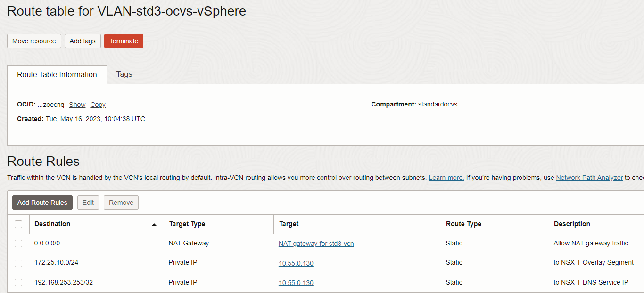644x293 pixels.
Task: Check the 0.0.0.0/0 route rule row
Action: pyautogui.click(x=18, y=243)
